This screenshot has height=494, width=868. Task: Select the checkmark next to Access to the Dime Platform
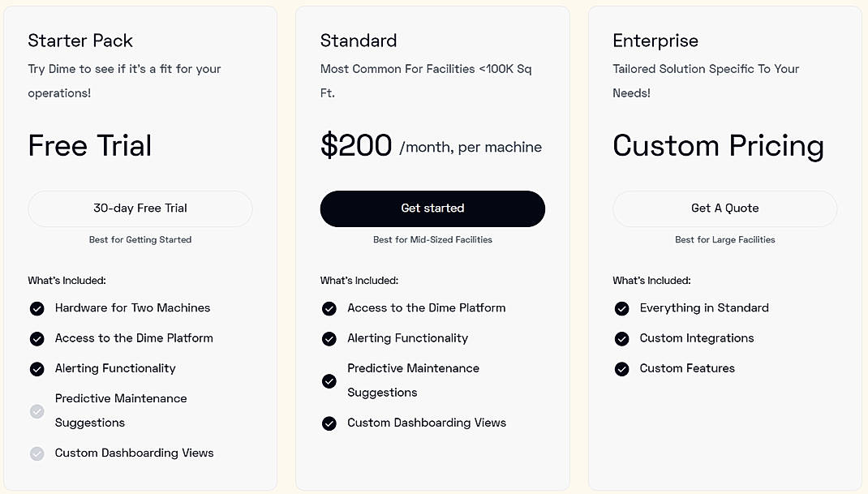(x=329, y=308)
